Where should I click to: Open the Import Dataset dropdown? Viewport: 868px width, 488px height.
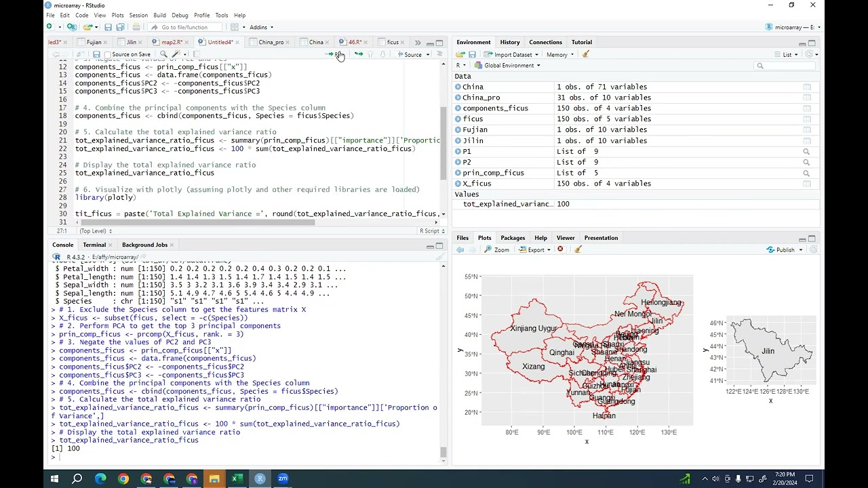tap(511, 55)
